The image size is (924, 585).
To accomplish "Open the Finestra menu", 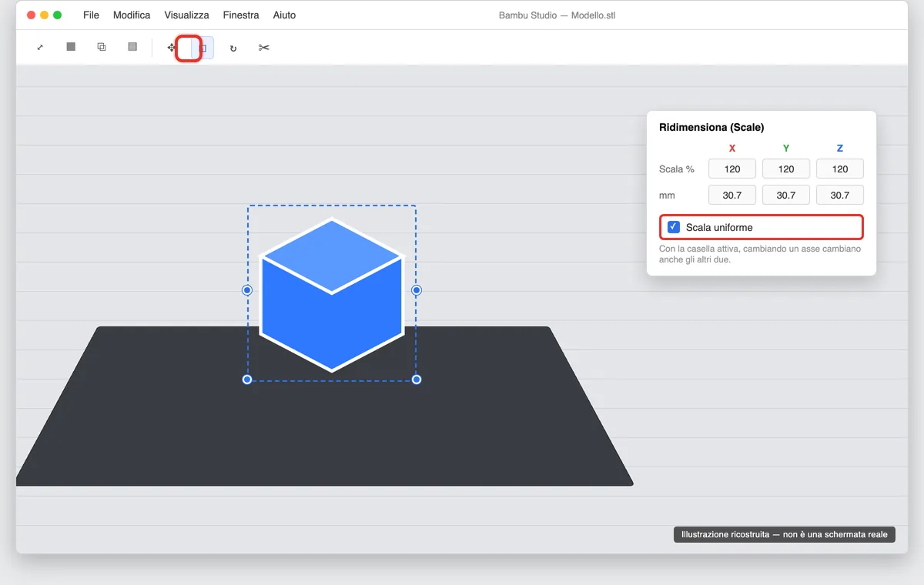I will (241, 15).
